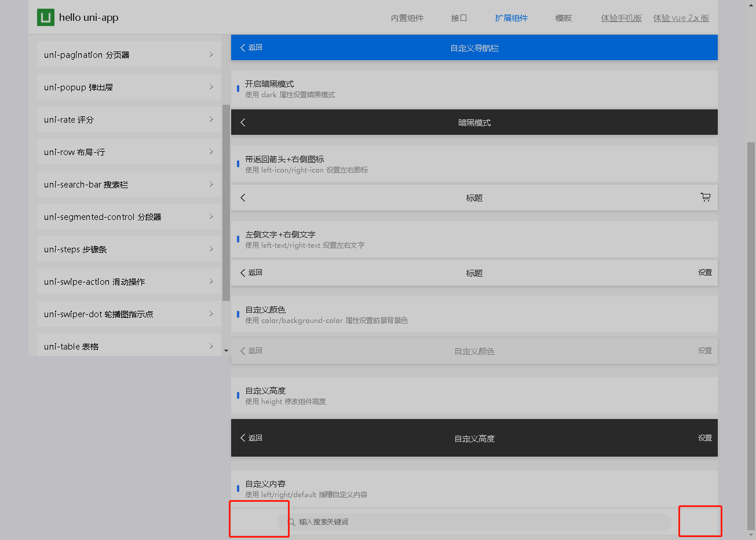The height and width of the screenshot is (540, 756).
Task: Expand the uni-swipe-action 滑动操作 chevron
Action: click(x=211, y=281)
